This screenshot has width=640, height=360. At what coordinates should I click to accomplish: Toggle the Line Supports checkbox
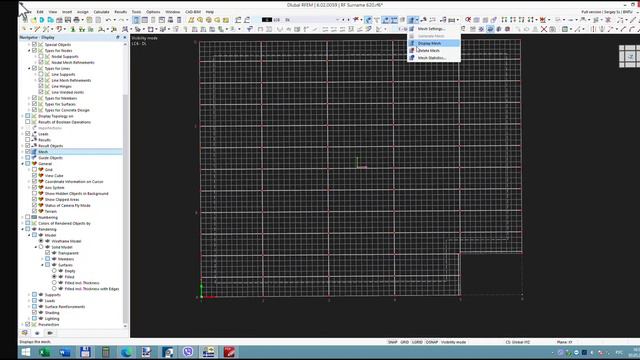(41, 74)
